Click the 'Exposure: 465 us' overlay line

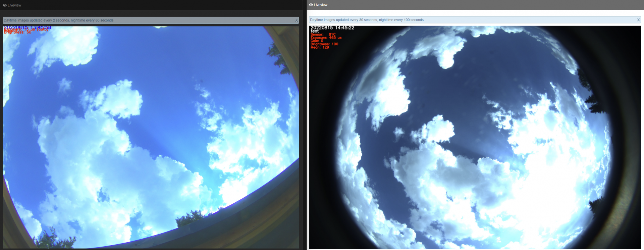coord(326,38)
